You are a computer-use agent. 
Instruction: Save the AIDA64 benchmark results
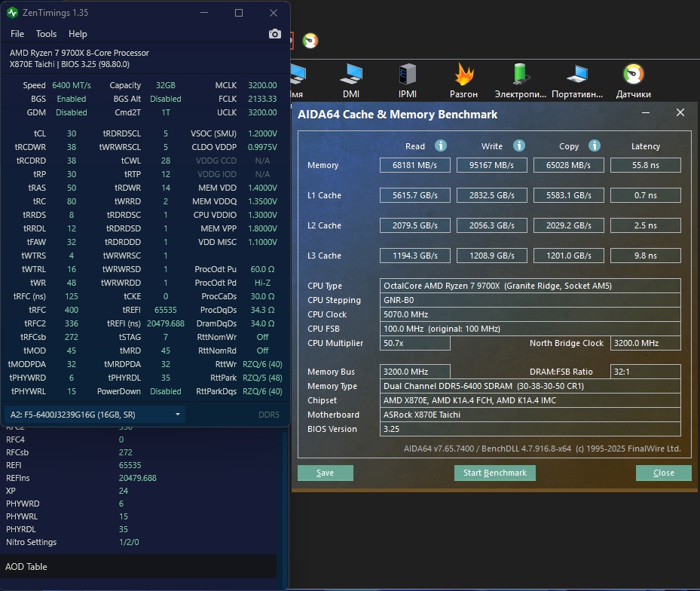coord(325,473)
